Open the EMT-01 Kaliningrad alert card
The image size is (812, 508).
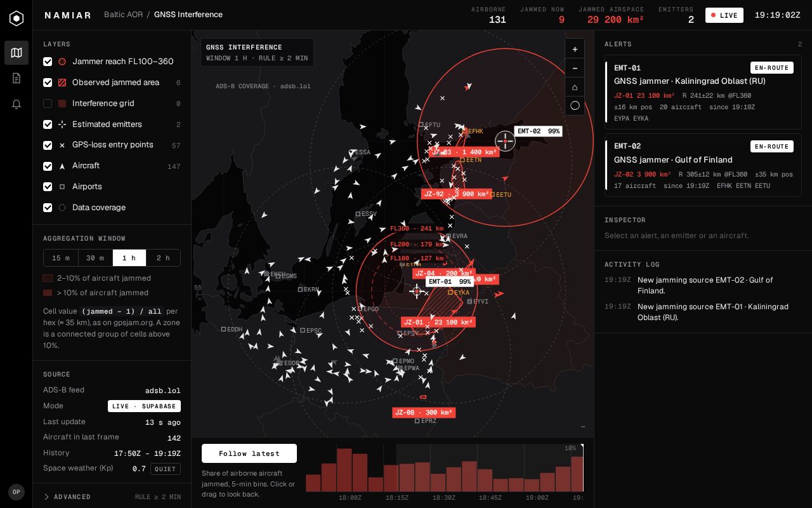pyautogui.click(x=703, y=91)
